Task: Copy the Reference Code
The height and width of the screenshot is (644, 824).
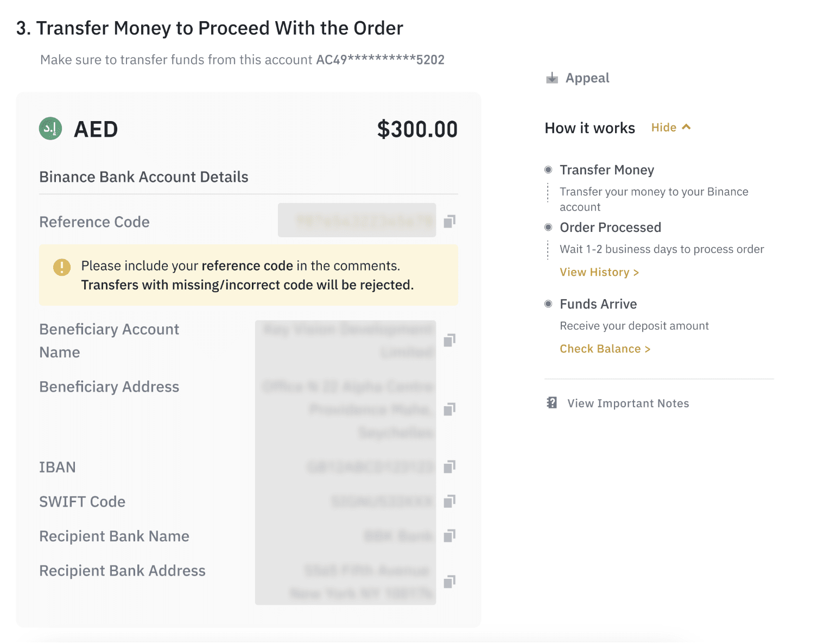Action: 449,221
